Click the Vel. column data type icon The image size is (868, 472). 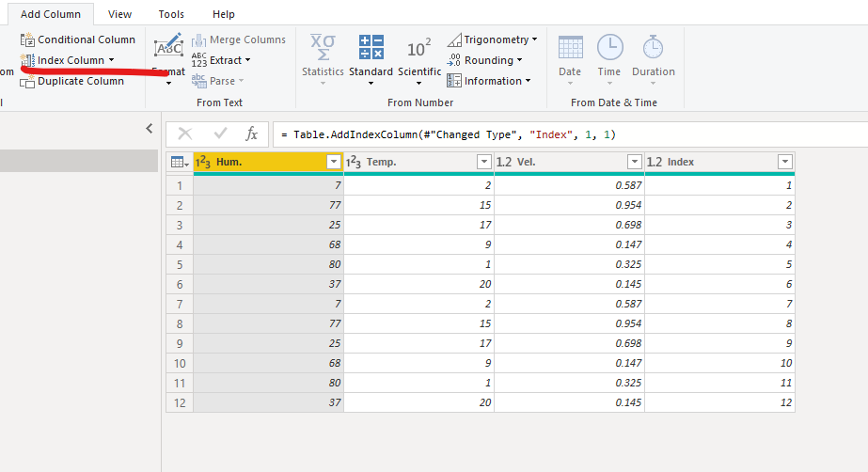504,162
